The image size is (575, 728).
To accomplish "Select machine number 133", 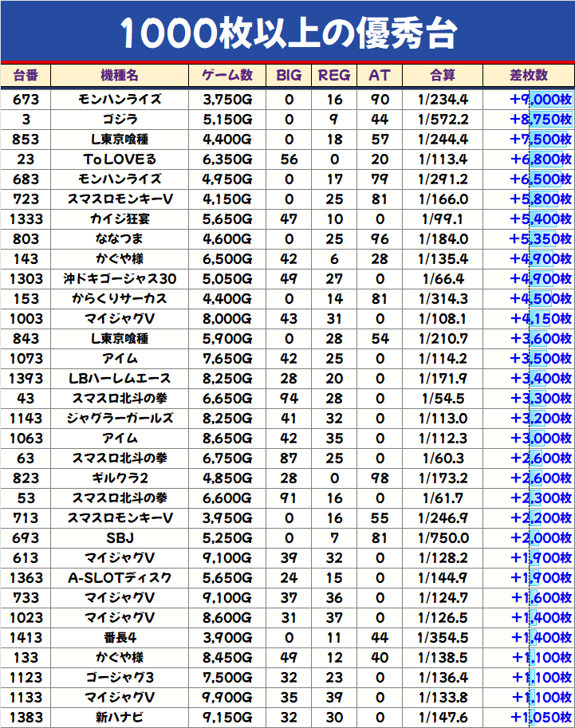I will [26, 659].
